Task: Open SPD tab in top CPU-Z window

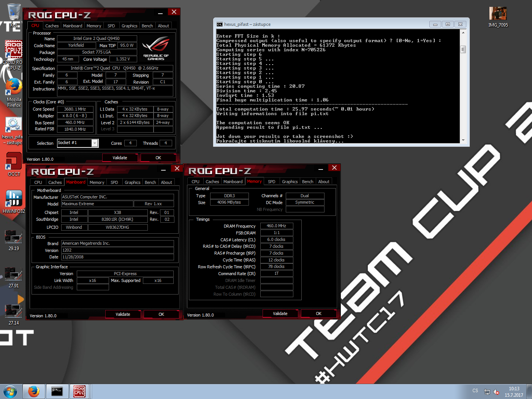Action: click(111, 26)
